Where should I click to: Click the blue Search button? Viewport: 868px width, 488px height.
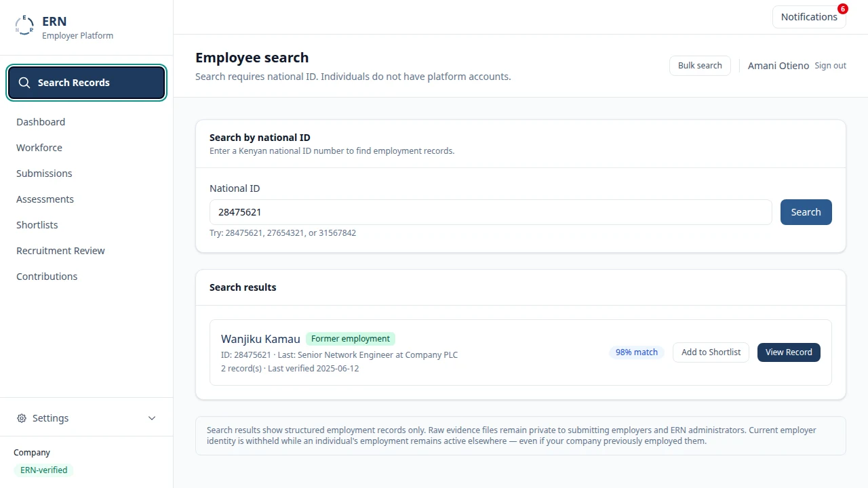tap(806, 212)
